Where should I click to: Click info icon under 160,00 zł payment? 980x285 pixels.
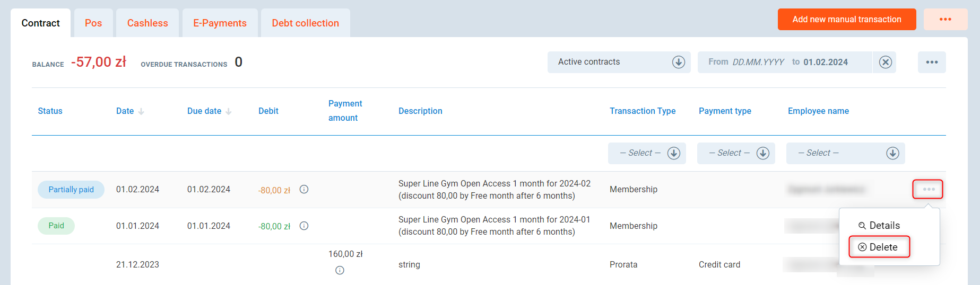click(x=340, y=270)
